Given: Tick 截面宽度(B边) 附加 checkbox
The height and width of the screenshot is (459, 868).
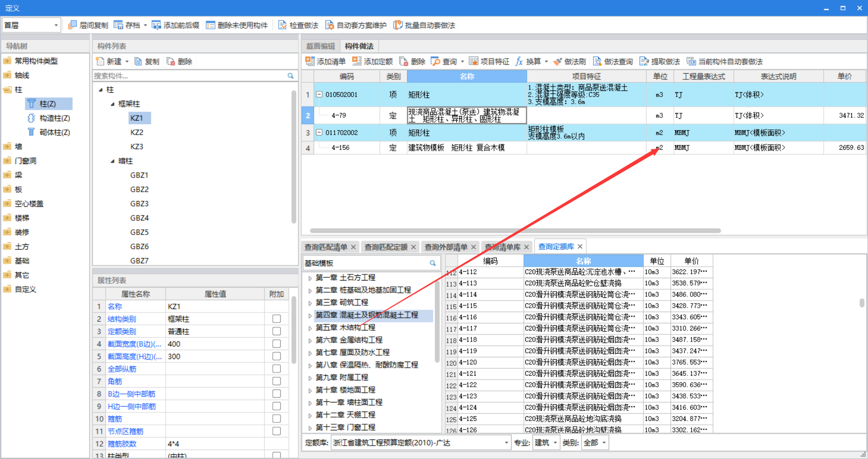Looking at the screenshot, I should point(276,343).
